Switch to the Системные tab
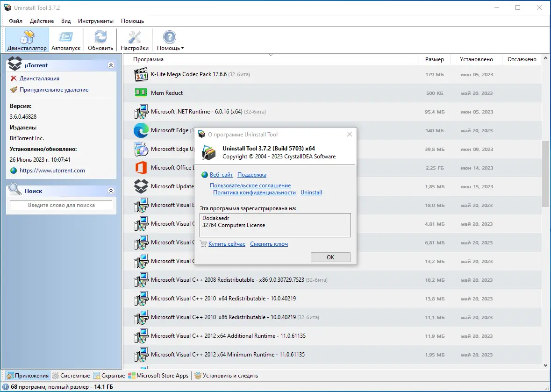 point(71,376)
